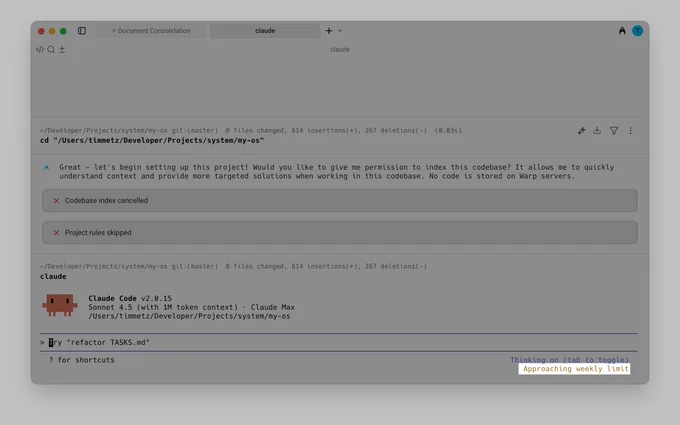Open a new tab with the plus button

click(x=329, y=31)
